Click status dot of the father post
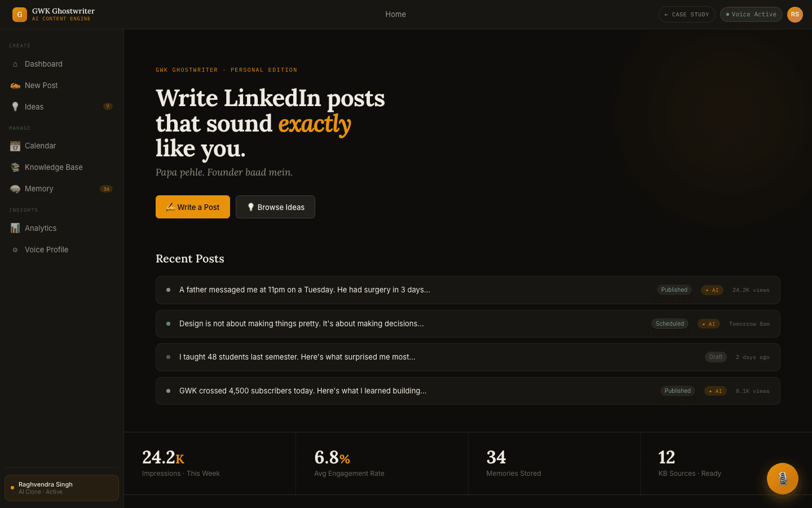The height and width of the screenshot is (508, 812). coord(168,290)
